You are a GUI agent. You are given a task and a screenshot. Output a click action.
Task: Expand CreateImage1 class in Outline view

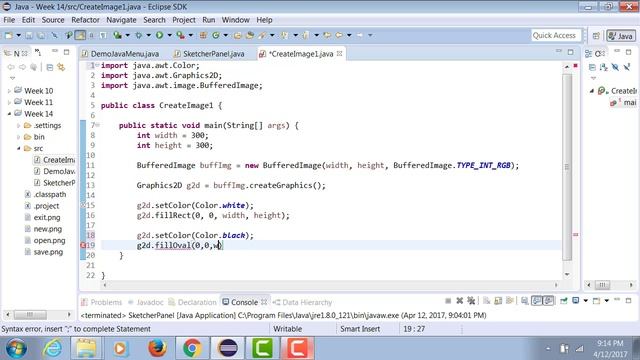(592, 91)
